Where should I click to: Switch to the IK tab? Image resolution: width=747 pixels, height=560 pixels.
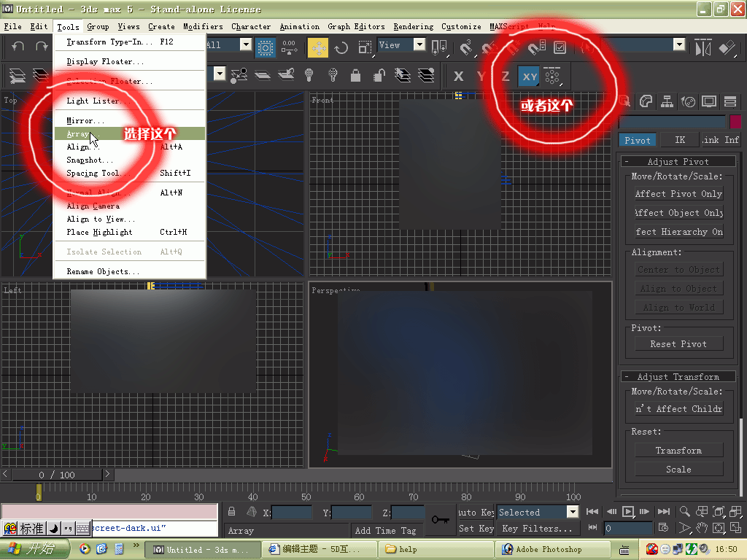pos(680,140)
